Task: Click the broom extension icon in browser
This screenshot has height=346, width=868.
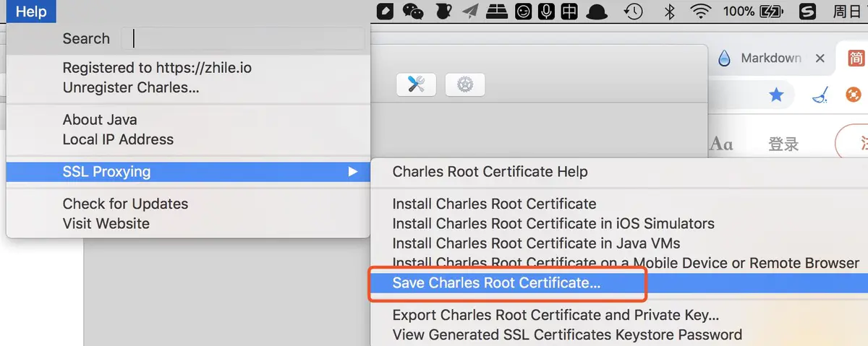Action: click(820, 95)
